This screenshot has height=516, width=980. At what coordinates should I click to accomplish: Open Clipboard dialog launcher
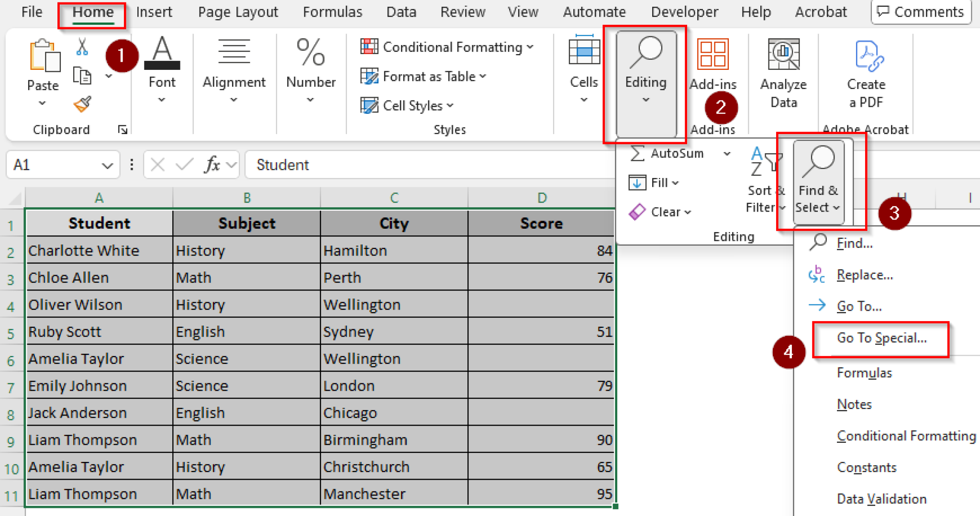click(122, 130)
